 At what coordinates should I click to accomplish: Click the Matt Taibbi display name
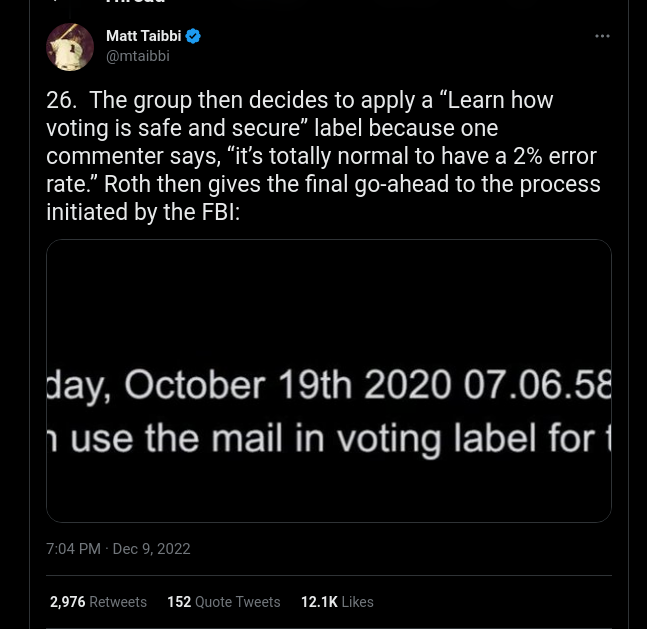(x=143, y=37)
